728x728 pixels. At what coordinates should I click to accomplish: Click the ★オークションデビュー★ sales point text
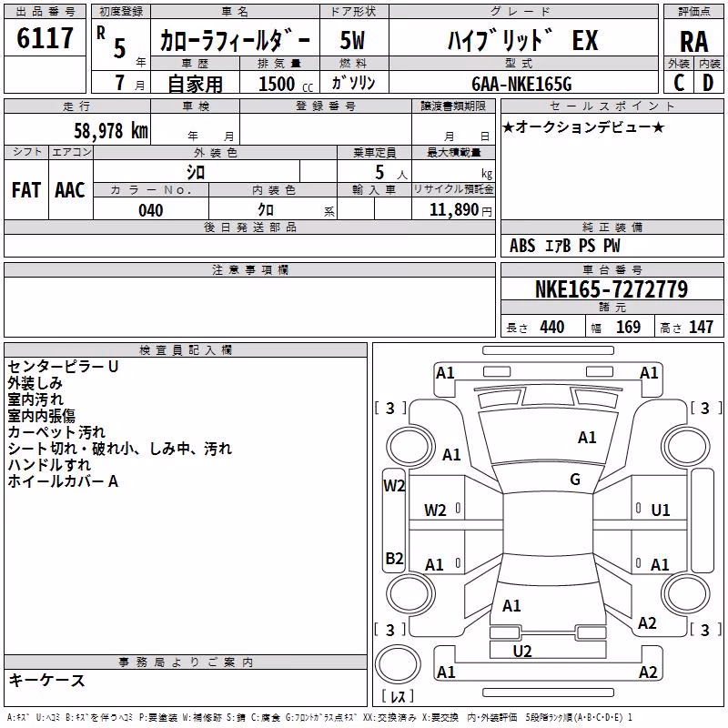(x=583, y=127)
